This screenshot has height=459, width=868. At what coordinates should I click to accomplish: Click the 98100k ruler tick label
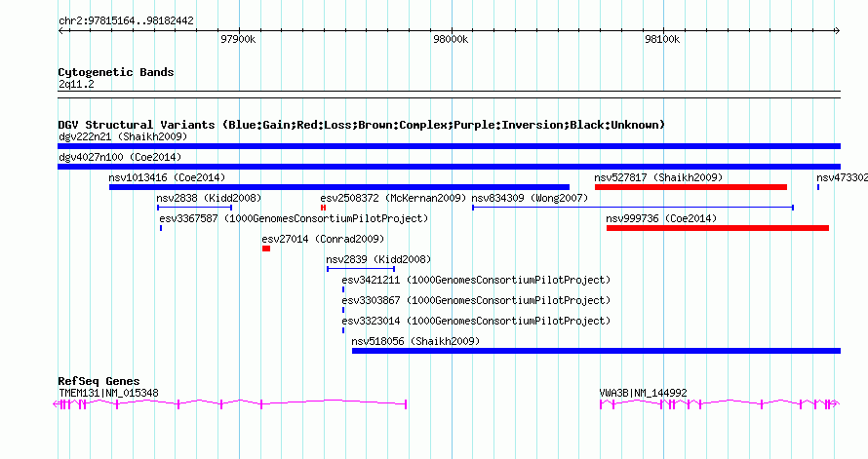(662, 39)
